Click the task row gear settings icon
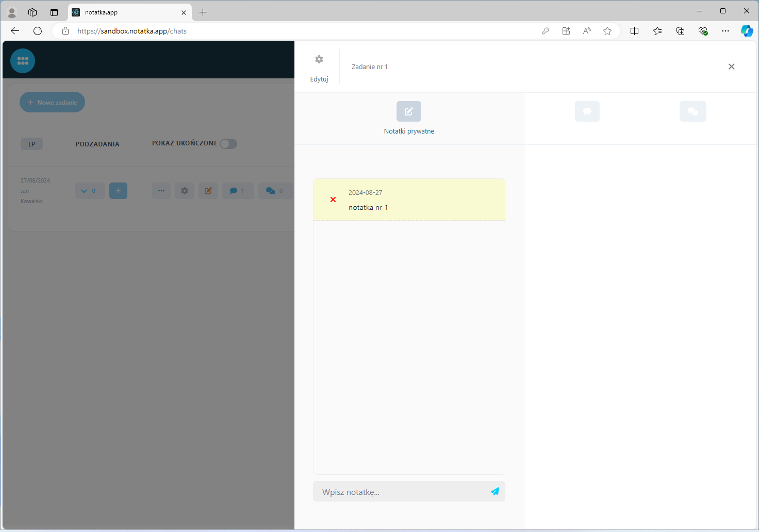 click(185, 191)
